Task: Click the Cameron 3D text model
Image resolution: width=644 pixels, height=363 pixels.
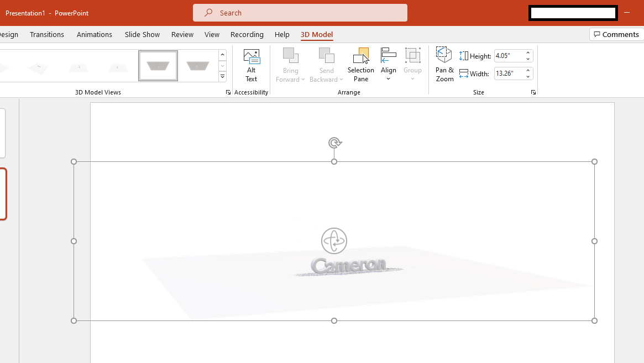Action: tap(348, 266)
